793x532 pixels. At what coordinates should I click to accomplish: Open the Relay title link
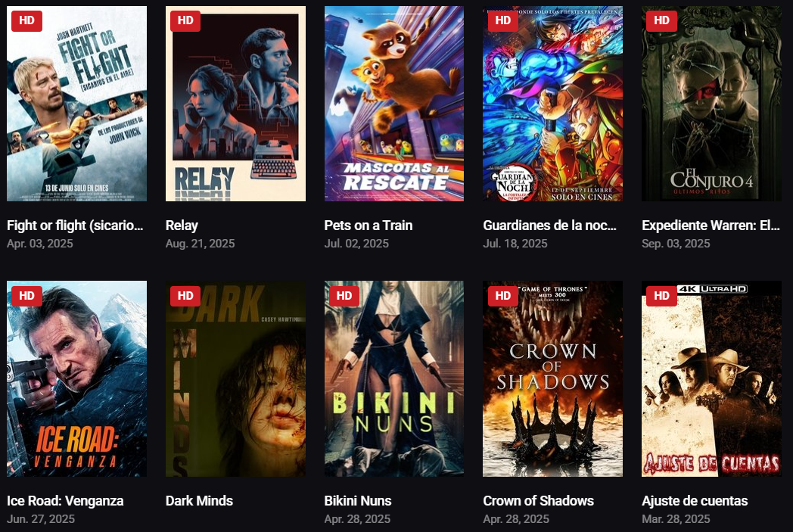(182, 226)
